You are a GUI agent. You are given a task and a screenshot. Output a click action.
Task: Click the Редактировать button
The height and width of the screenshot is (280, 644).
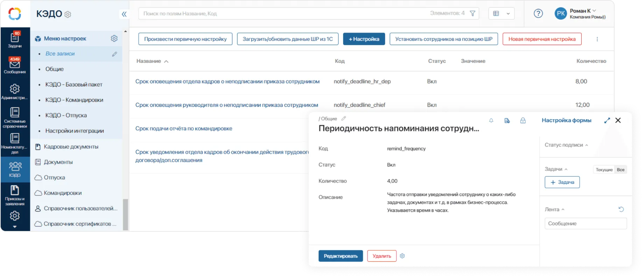[x=341, y=256]
